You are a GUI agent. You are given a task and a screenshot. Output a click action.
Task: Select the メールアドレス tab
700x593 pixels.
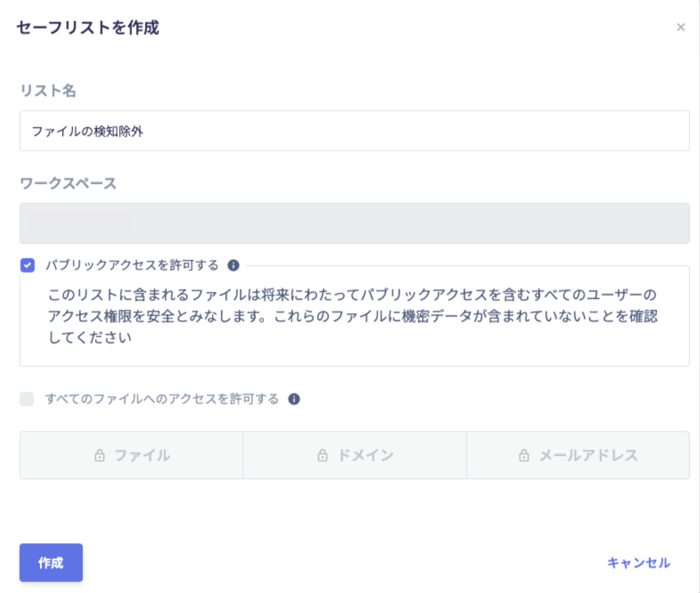(x=578, y=455)
